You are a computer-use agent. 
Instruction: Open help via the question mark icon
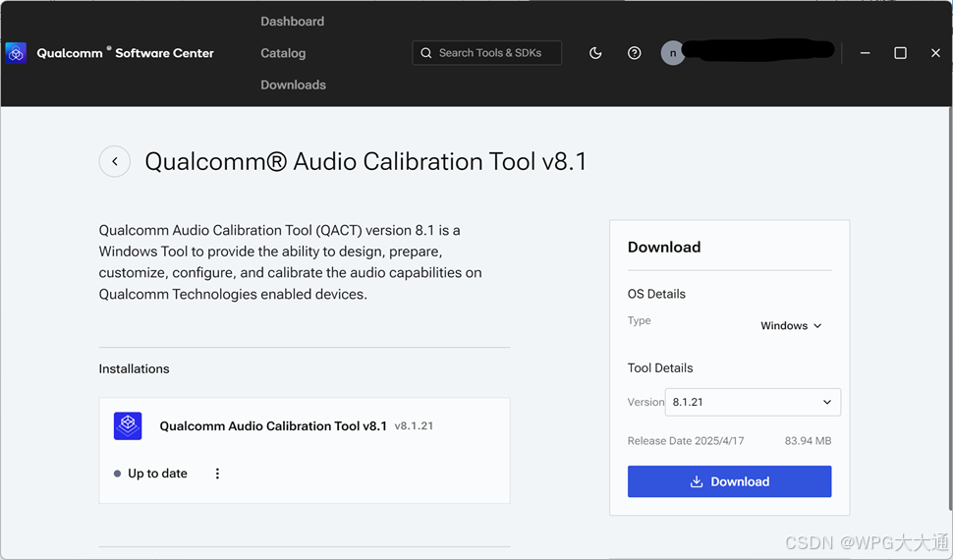pos(634,53)
